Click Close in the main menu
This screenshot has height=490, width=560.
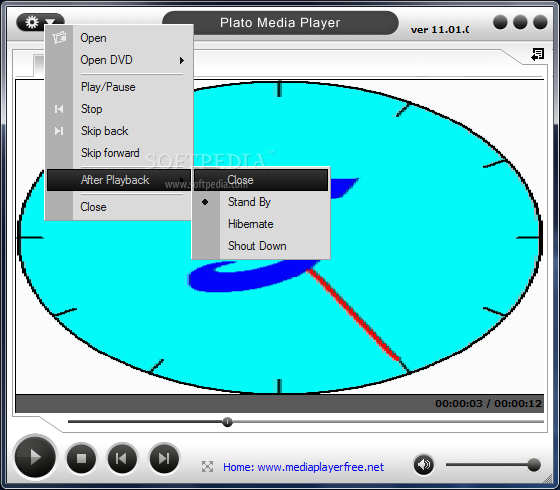point(119,207)
